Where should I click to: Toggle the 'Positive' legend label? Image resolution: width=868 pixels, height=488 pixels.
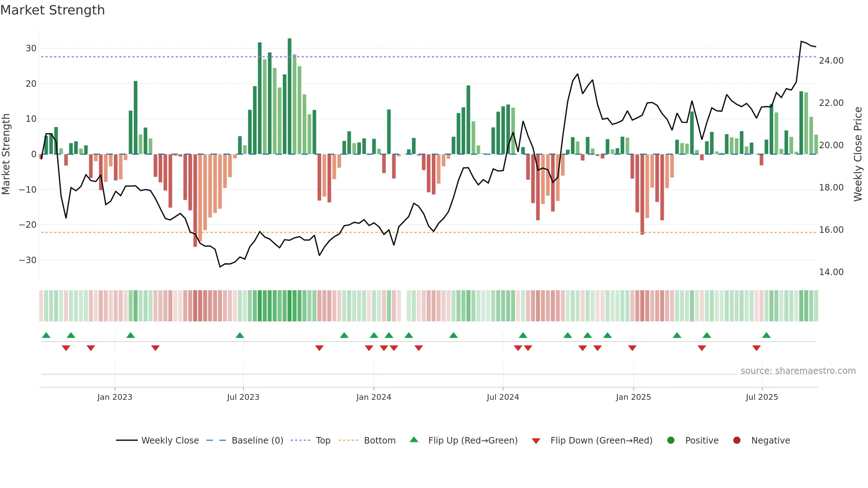702,440
